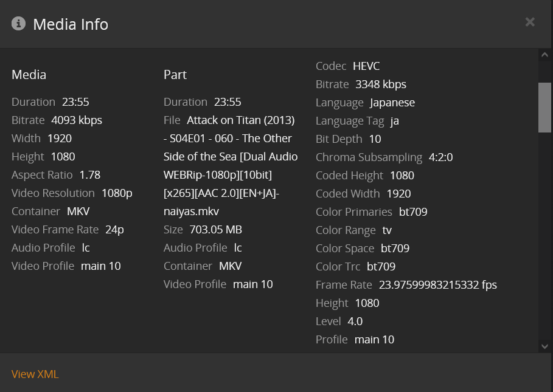Select the Media section heading

pyautogui.click(x=29, y=75)
